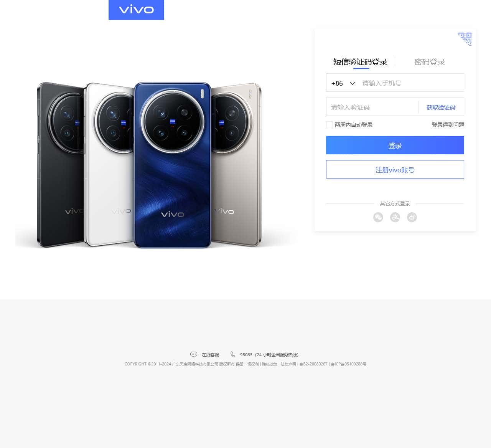Focus the verification code input field
The image size is (491, 448).
[x=372, y=107]
